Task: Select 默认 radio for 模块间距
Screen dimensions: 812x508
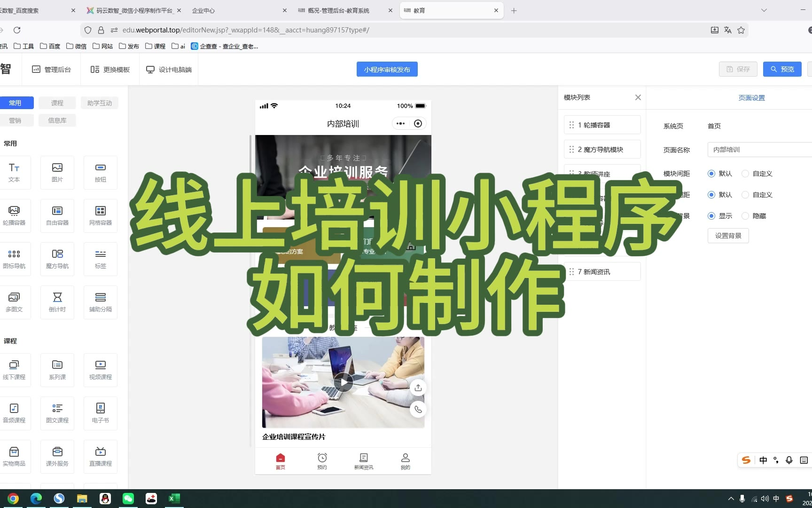Action: click(711, 174)
